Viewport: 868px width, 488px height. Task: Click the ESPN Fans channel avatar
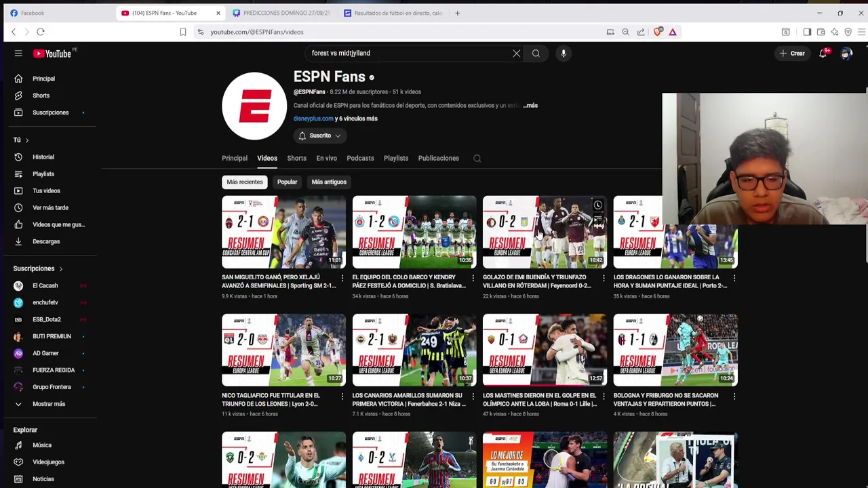tap(254, 106)
